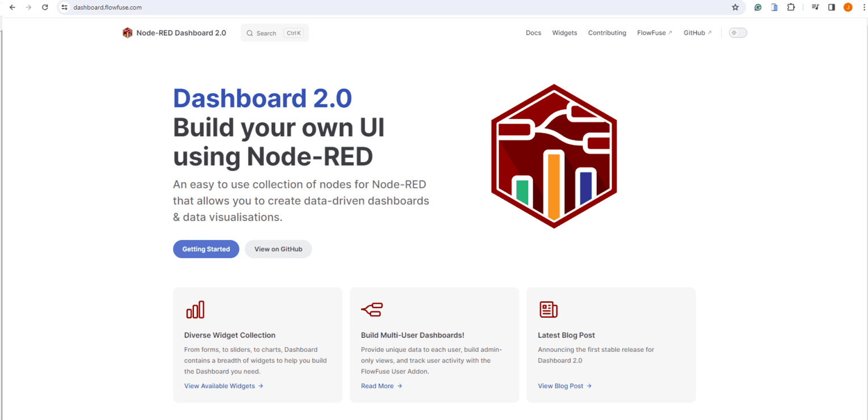Bookmark this page with the star icon
This screenshot has width=868, height=420.
point(735,7)
